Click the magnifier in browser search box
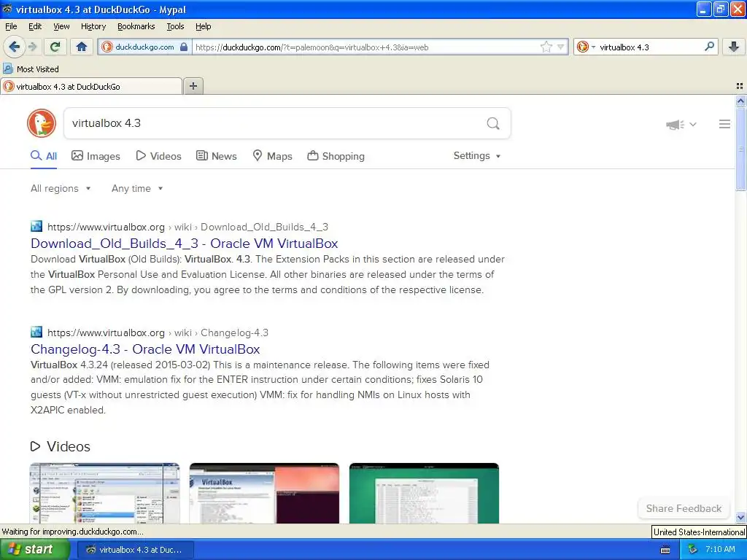The height and width of the screenshot is (560, 747). (x=709, y=46)
